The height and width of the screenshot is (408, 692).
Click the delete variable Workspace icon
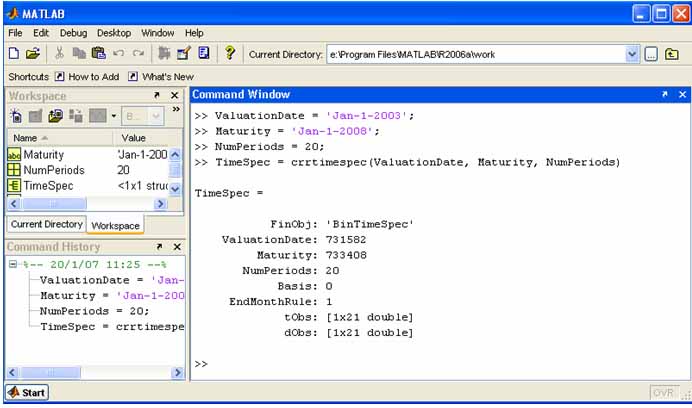pos(76,116)
